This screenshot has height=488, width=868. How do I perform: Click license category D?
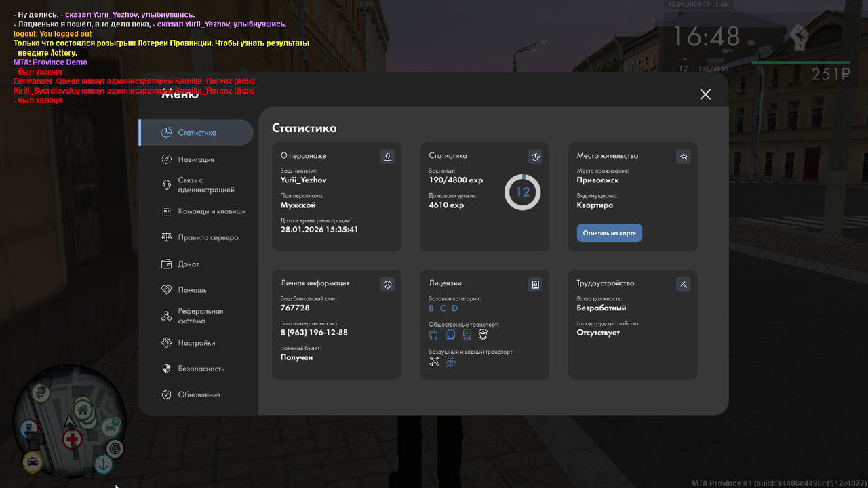click(455, 308)
